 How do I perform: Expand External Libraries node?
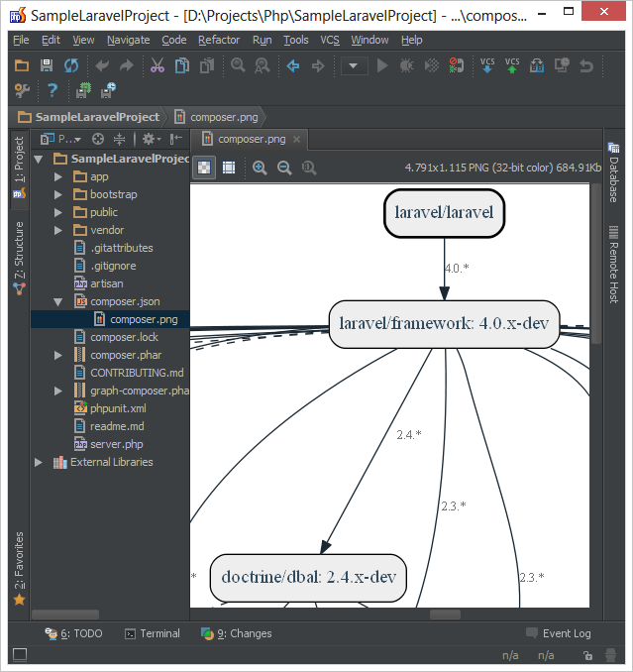39,462
